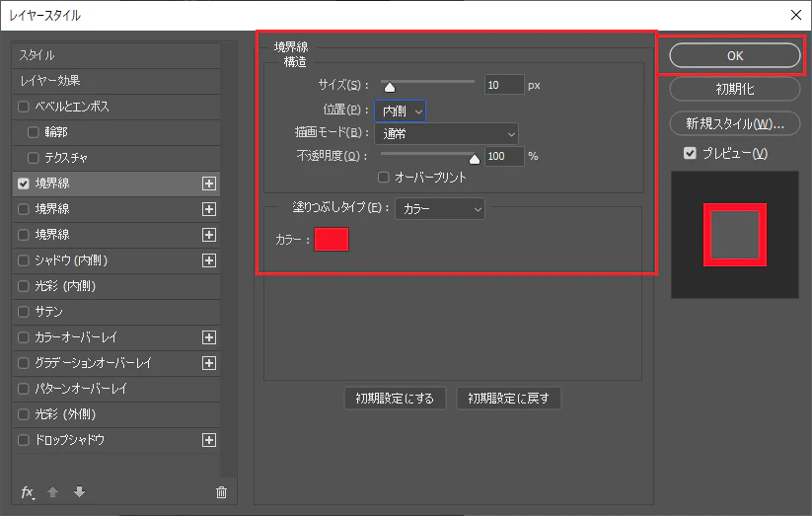Click the style preview thumbnail

[x=735, y=235]
